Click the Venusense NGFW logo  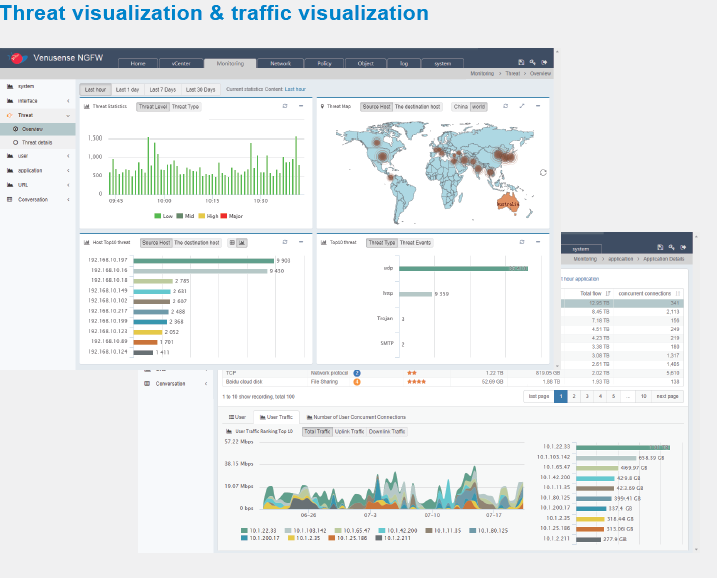(16, 58)
